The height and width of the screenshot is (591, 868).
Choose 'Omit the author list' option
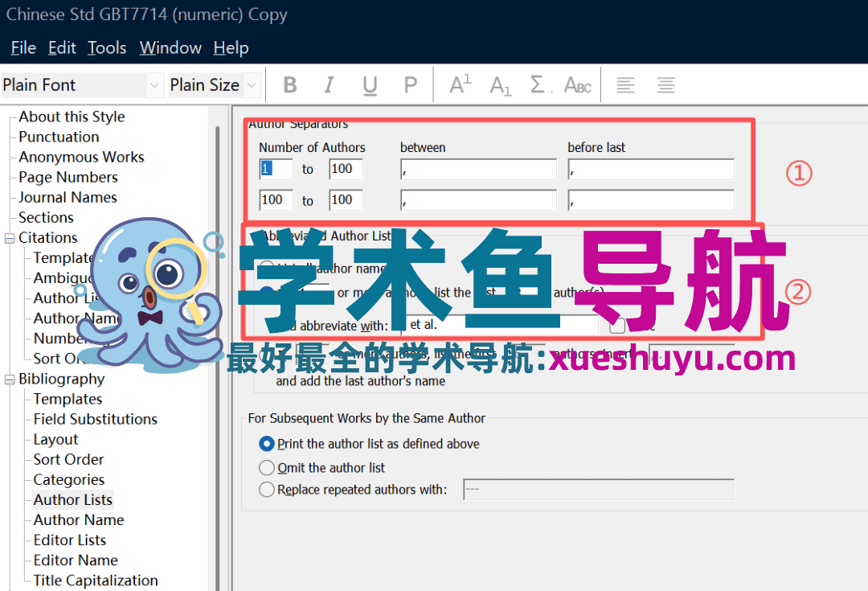coord(266,467)
